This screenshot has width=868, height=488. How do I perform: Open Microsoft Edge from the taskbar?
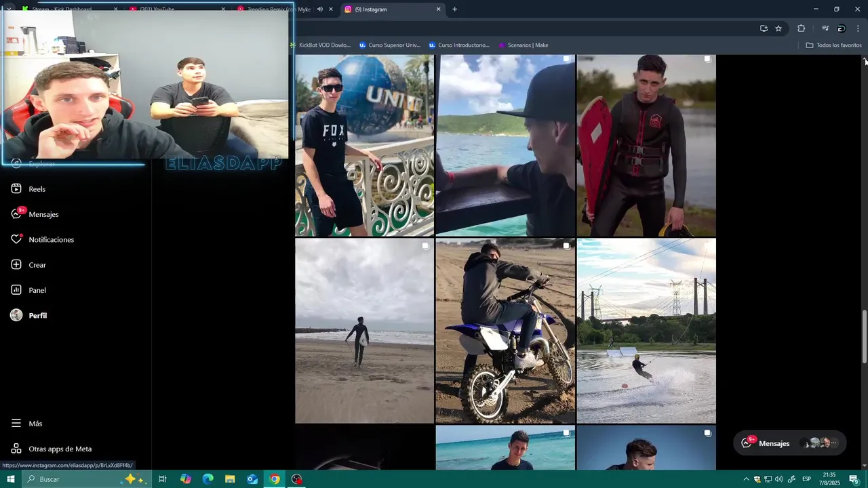tap(208, 479)
